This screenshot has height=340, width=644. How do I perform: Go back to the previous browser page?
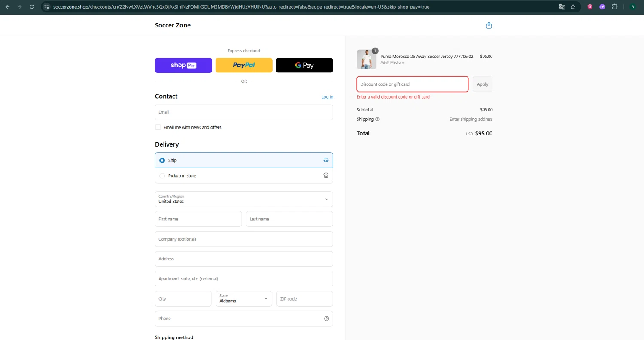click(7, 7)
